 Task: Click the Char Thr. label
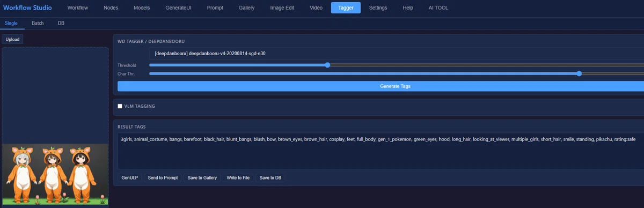[127, 73]
